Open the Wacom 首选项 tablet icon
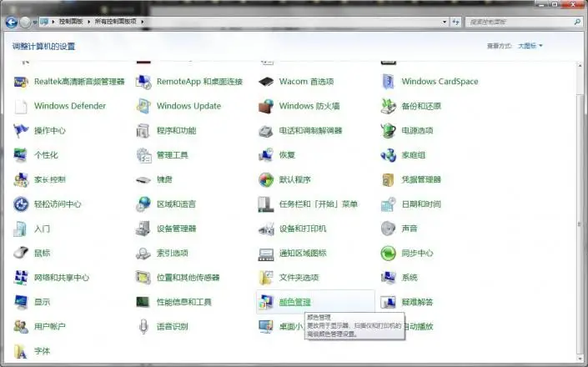The width and height of the screenshot is (588, 367). 266,82
